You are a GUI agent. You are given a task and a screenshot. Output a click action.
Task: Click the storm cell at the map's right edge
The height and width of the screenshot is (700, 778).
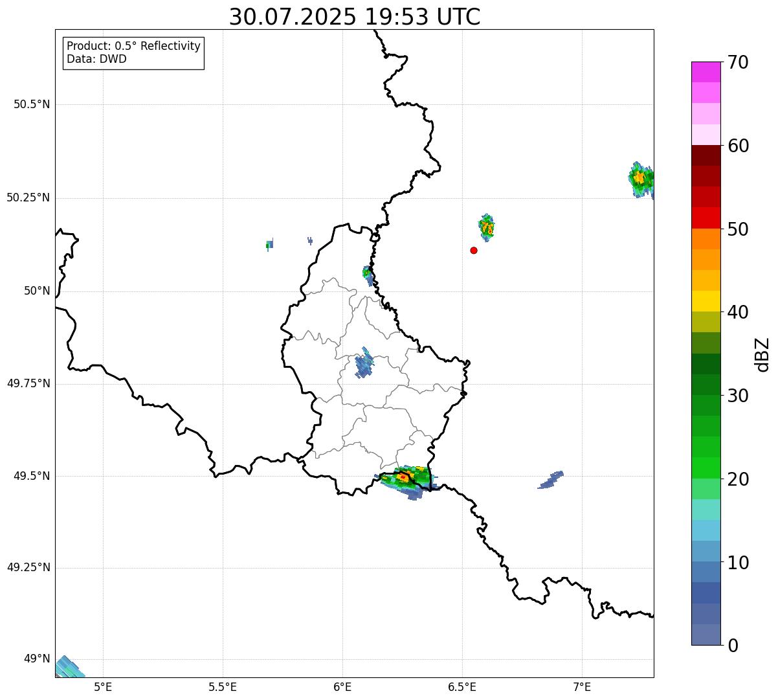641,180
